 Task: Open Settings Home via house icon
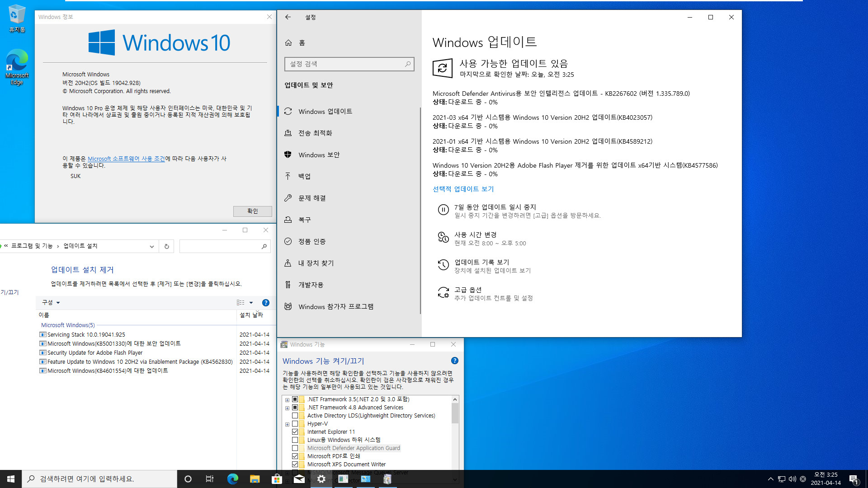[288, 42]
